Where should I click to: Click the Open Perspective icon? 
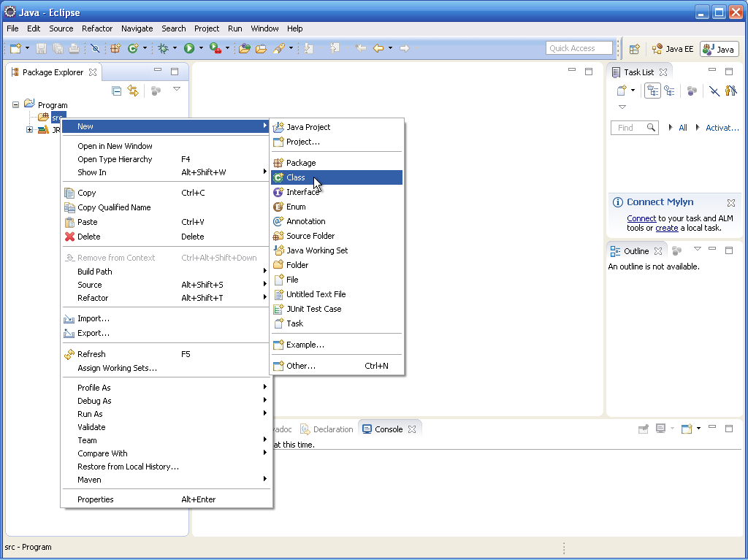[x=634, y=49]
